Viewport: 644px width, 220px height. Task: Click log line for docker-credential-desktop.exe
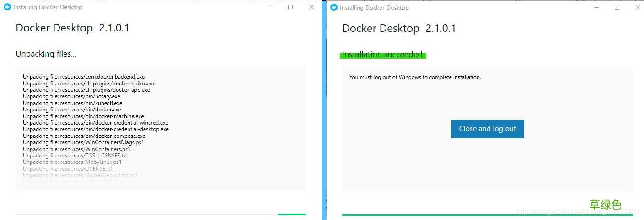(96, 129)
